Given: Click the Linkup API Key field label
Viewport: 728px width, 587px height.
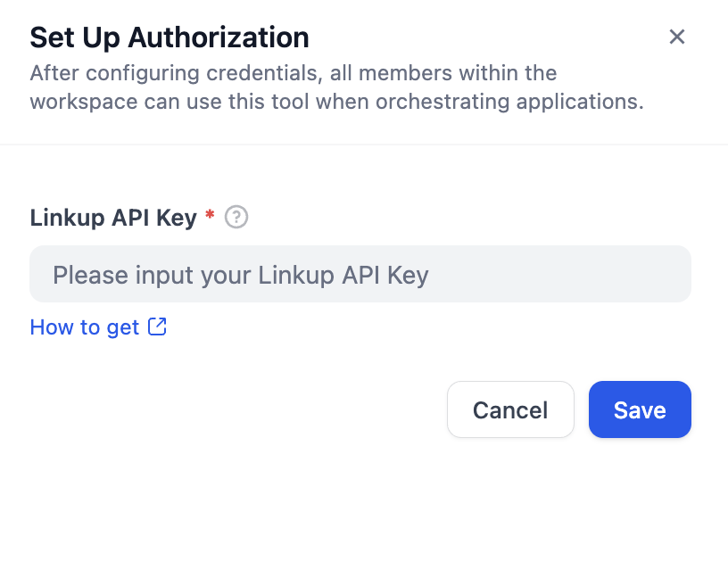Looking at the screenshot, I should [112, 217].
